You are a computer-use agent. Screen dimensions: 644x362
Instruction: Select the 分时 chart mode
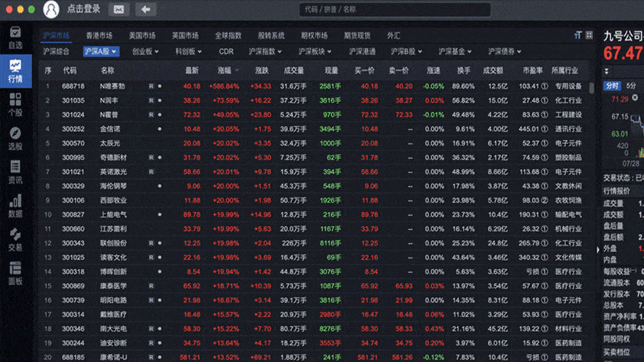click(x=612, y=85)
